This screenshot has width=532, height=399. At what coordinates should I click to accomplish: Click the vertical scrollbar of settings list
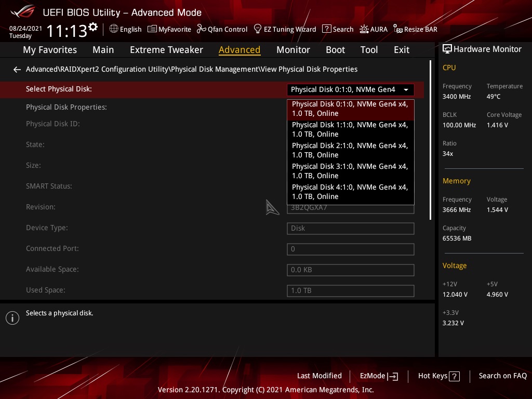coord(430,140)
